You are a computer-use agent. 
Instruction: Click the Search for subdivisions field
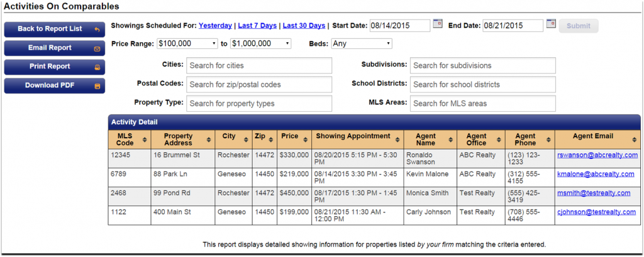482,66
